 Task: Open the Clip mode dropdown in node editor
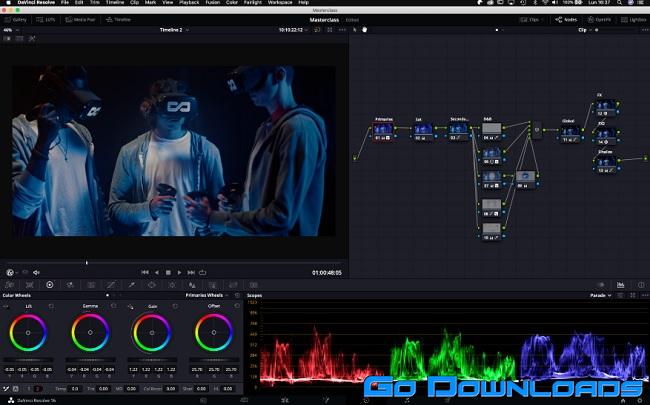coord(585,30)
